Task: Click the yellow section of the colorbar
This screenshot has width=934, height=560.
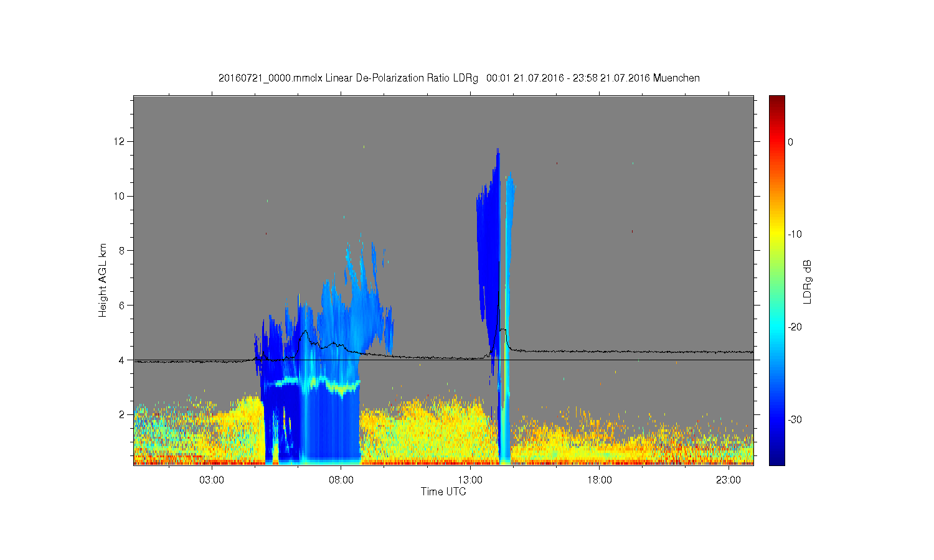Action: [776, 235]
